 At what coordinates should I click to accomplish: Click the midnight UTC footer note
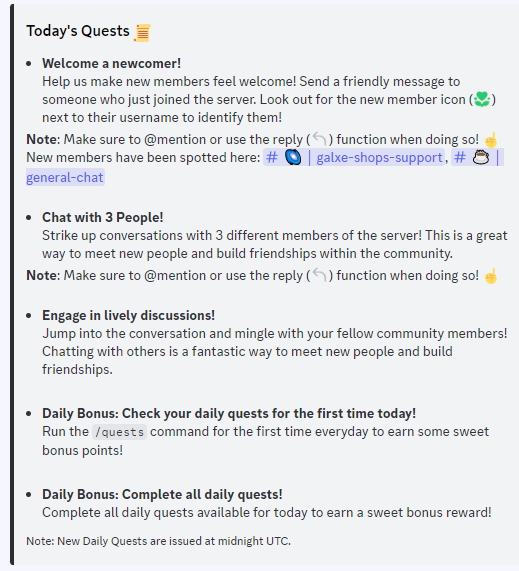click(158, 541)
